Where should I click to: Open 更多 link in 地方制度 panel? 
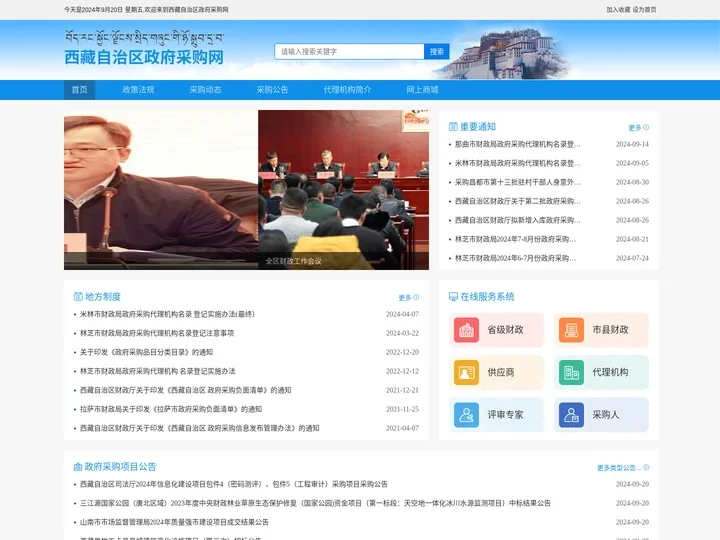405,298
